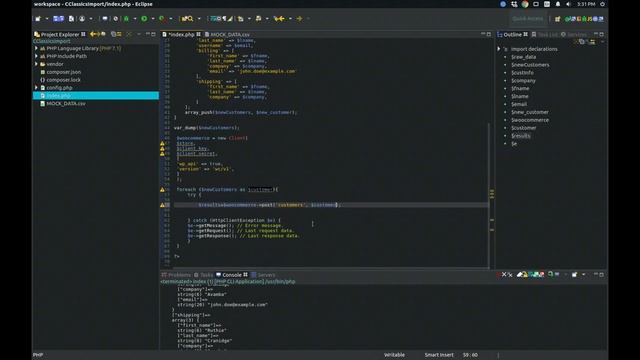Click warning marker on $store line
640x360 pixels.
point(162,144)
